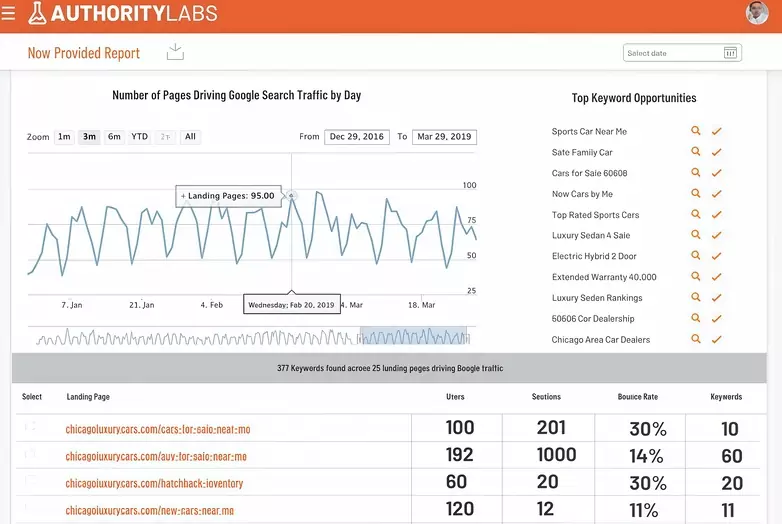The height and width of the screenshot is (524, 782).
Task: Open chicagoluxurycars.com cars-for-sale-near-me link
Action: coord(158,429)
